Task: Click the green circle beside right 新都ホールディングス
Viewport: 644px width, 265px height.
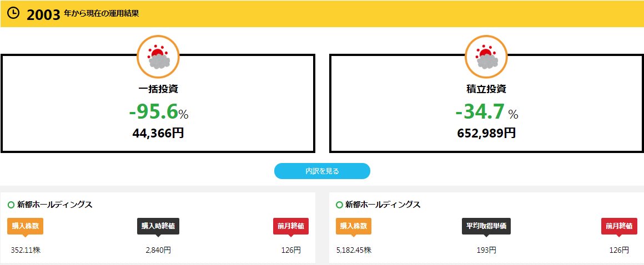Action: pos(339,205)
